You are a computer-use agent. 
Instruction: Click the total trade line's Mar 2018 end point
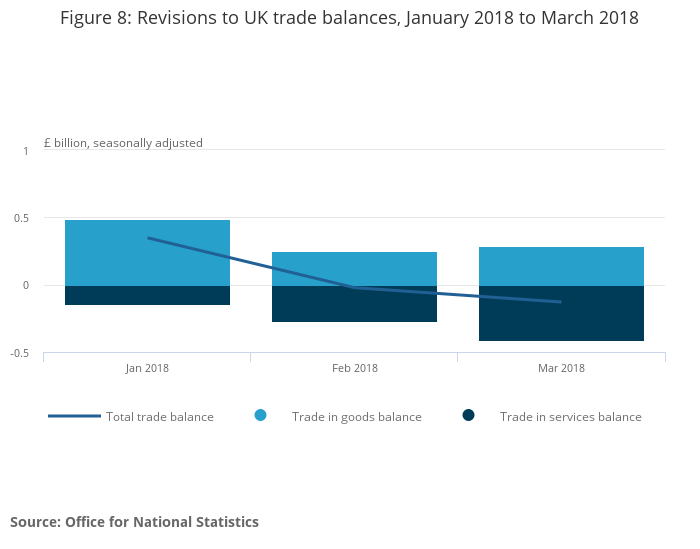coord(561,302)
